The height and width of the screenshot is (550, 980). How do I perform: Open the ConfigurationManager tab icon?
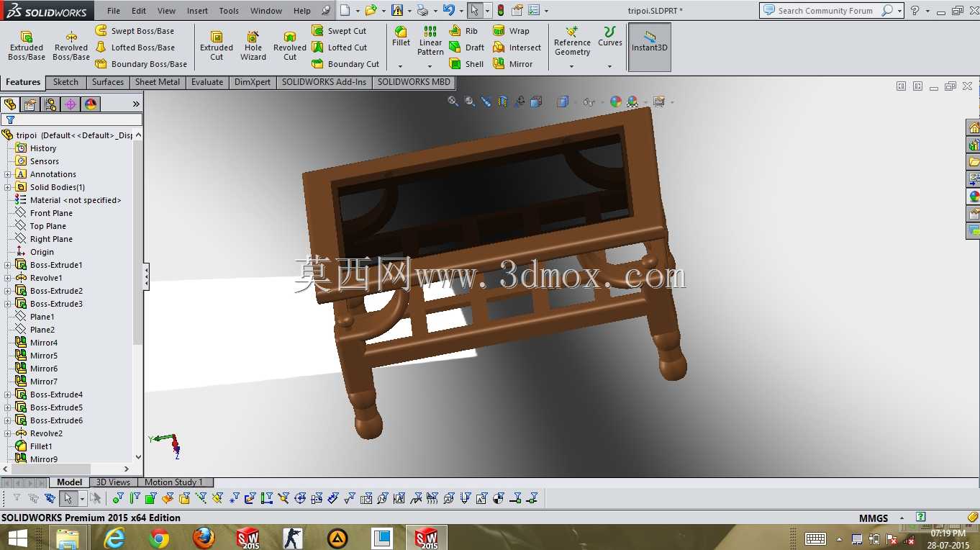tap(50, 104)
